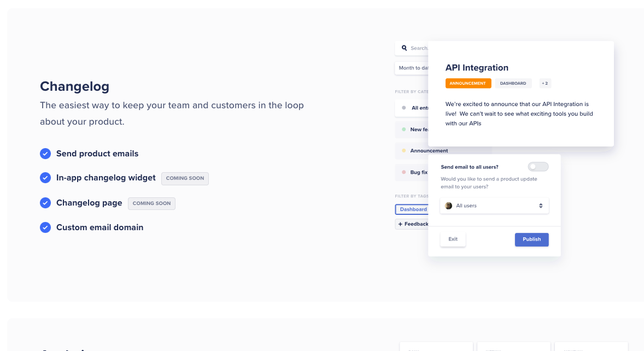Select the Bug fix category filter
This screenshot has height=351, width=644.
(x=412, y=172)
